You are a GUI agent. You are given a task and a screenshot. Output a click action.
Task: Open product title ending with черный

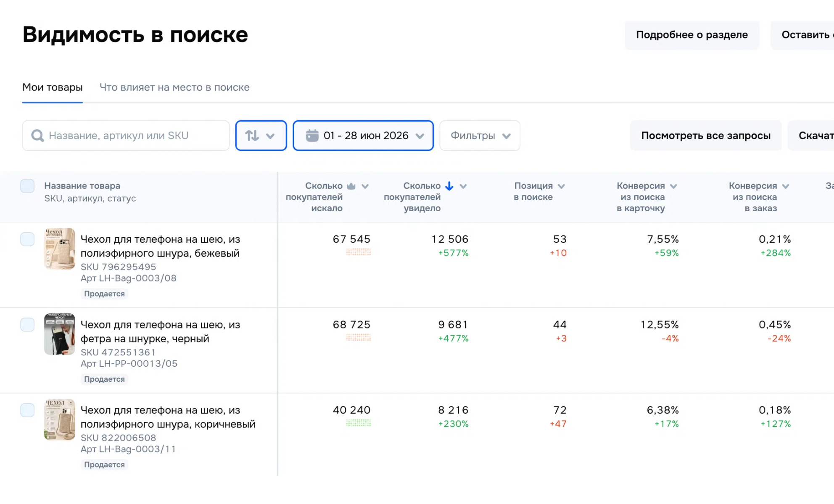click(x=160, y=331)
